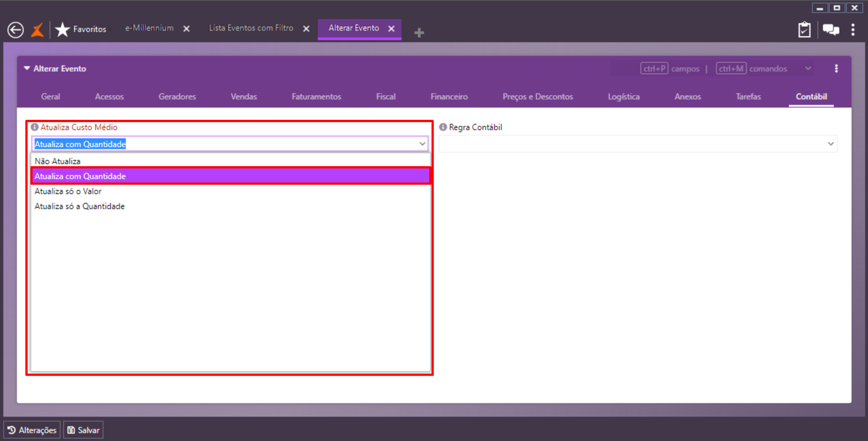Expand the Regra Contábil dropdown
The height and width of the screenshot is (441, 868).
click(x=831, y=144)
